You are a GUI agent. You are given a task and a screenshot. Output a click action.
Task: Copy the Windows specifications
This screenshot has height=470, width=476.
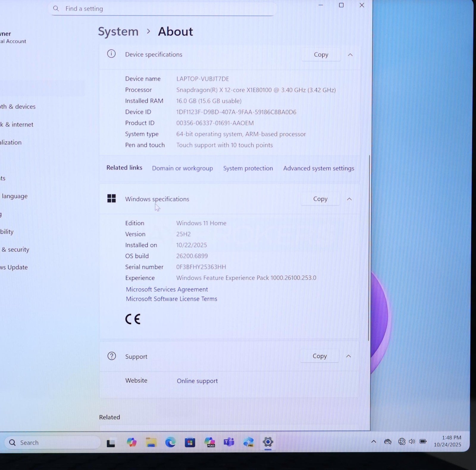click(320, 199)
